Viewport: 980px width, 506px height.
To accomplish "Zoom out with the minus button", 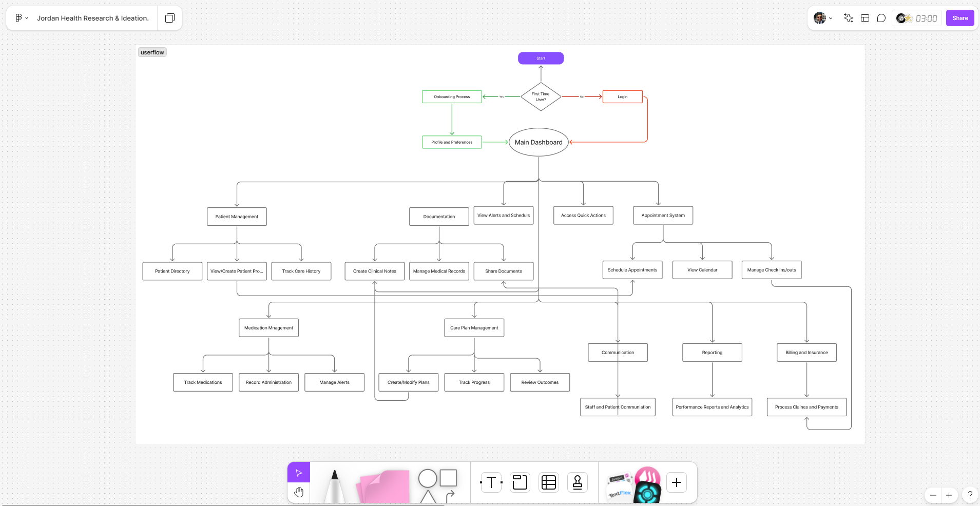I will (x=933, y=495).
